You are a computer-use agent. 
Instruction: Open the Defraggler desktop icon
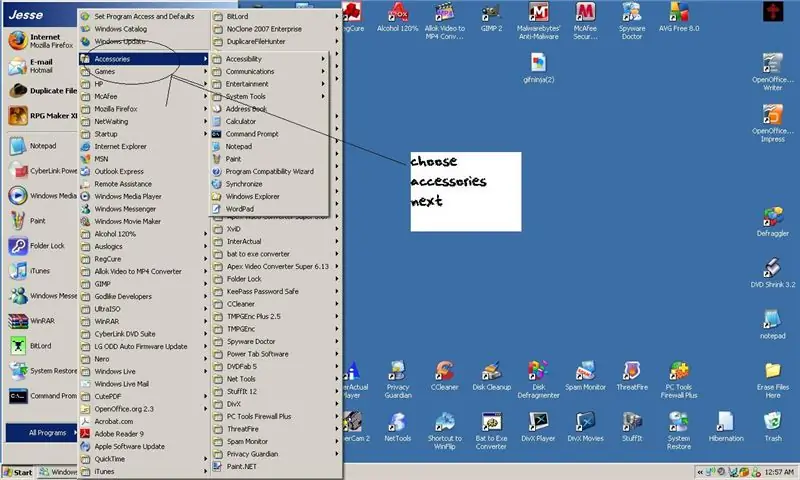coord(772,221)
